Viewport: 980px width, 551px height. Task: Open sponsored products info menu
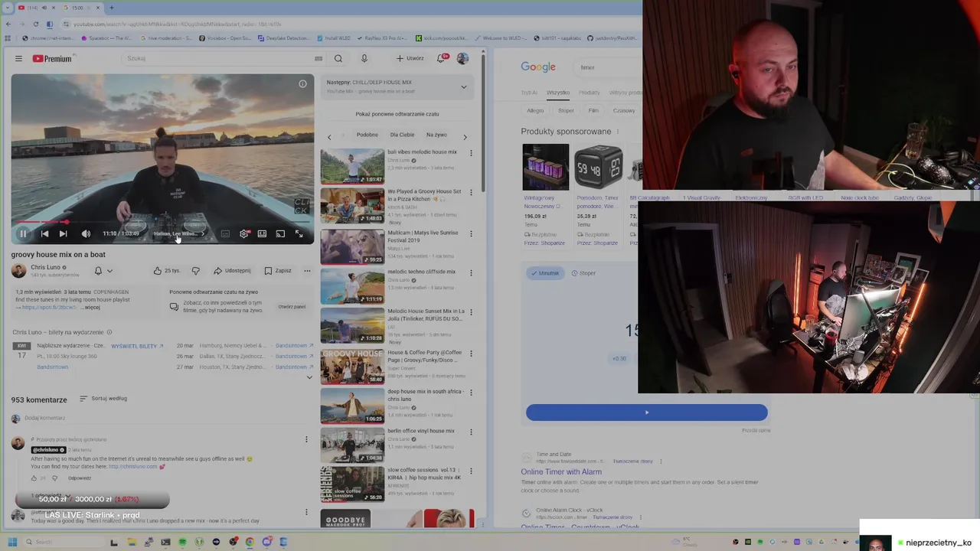click(618, 132)
